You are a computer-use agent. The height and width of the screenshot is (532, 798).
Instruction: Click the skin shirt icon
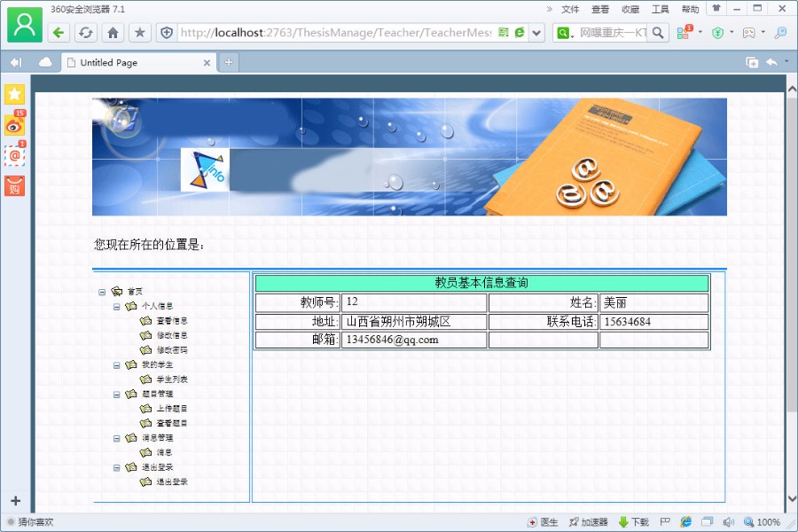tap(716, 8)
